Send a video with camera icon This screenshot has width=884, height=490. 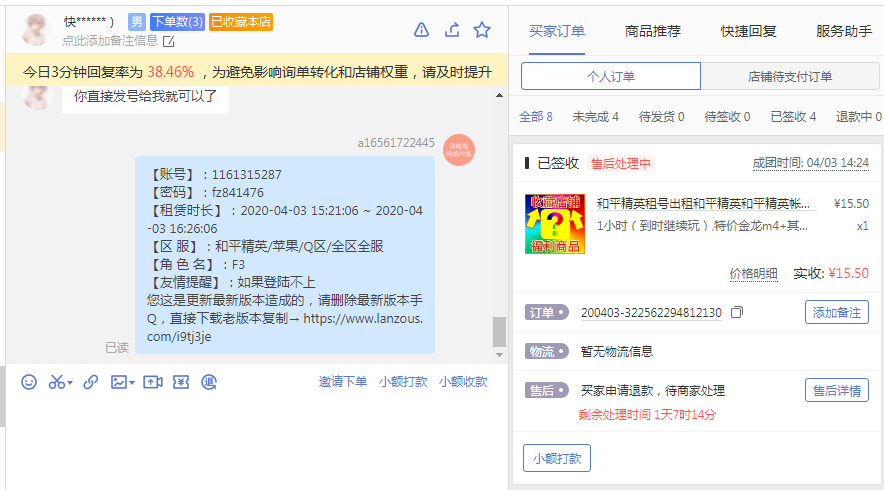click(153, 382)
